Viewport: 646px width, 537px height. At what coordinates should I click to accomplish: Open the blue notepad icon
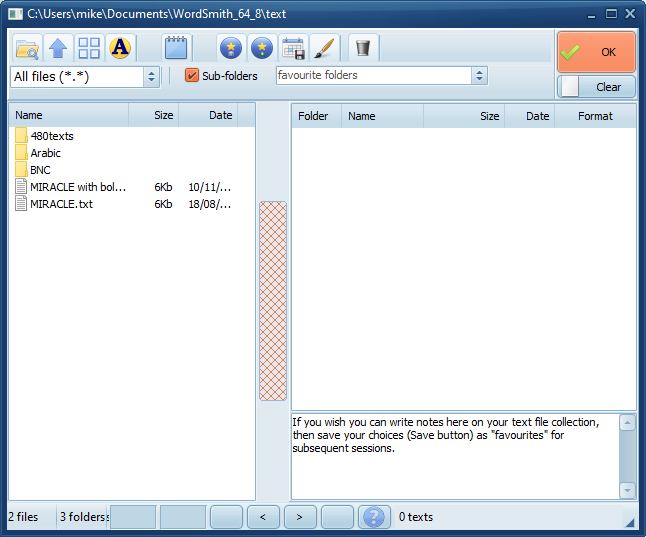click(x=176, y=48)
